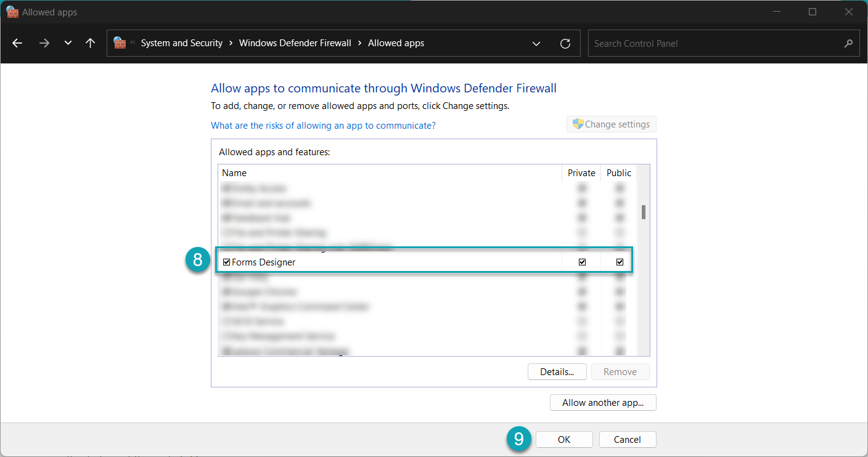Screen dimensions: 868x457
Task: Go back with the left arrow
Action: [x=17, y=43]
